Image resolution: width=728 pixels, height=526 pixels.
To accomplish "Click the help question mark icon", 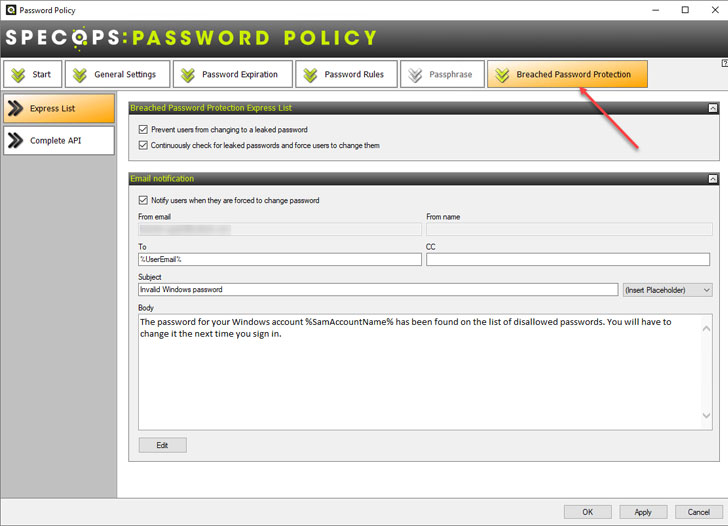I will tap(723, 63).
